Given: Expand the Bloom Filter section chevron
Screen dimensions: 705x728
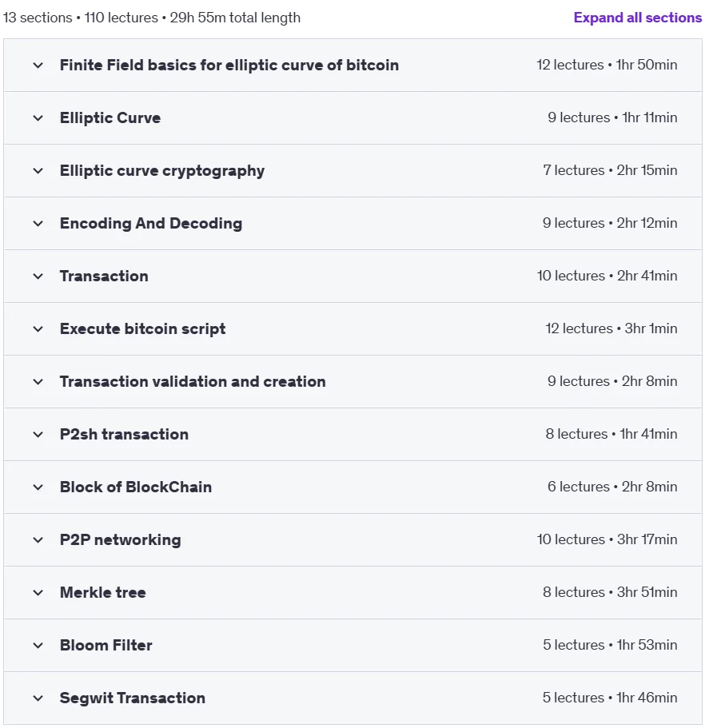Looking at the screenshot, I should pos(38,646).
